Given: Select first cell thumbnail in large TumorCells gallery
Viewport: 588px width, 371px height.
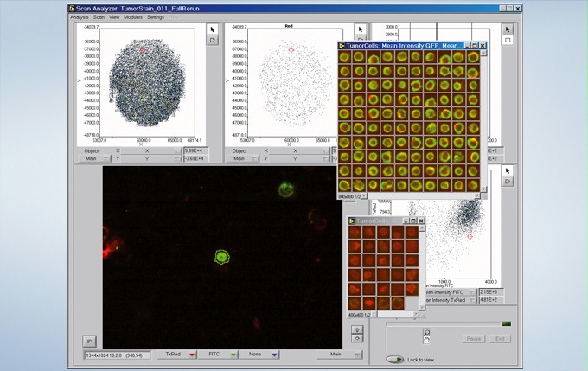Looking at the screenshot, I should click(x=345, y=57).
